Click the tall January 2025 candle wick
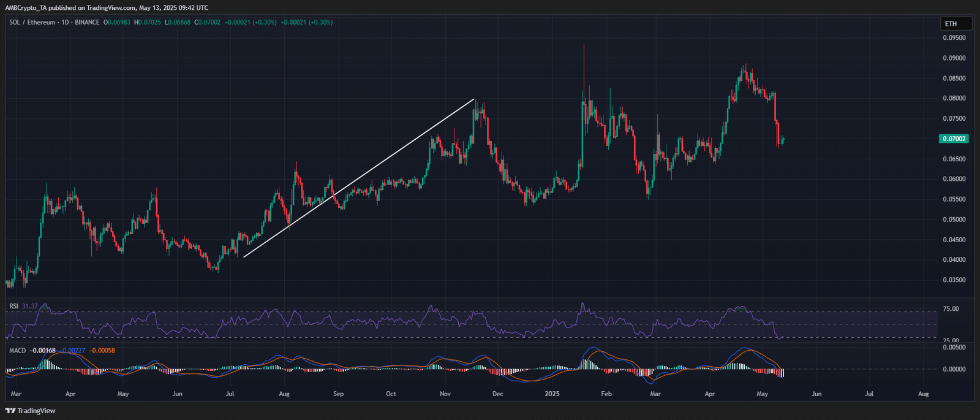The height and width of the screenshot is (420, 980). click(x=584, y=67)
